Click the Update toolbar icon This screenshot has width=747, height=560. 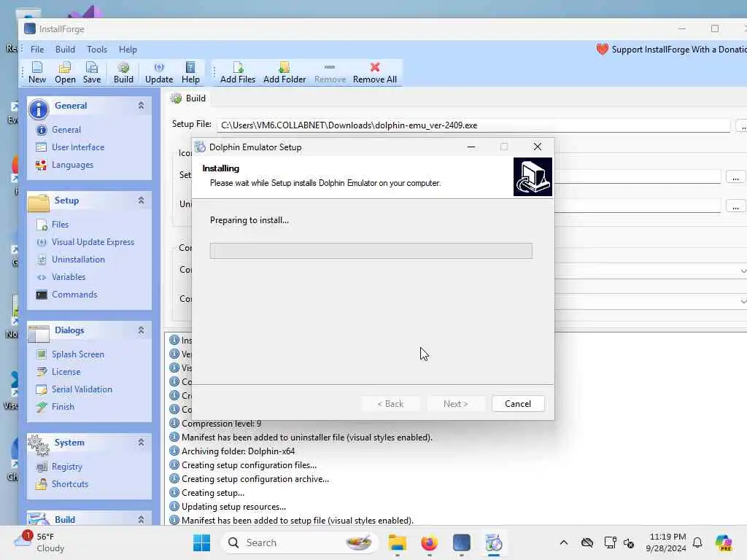click(x=158, y=72)
